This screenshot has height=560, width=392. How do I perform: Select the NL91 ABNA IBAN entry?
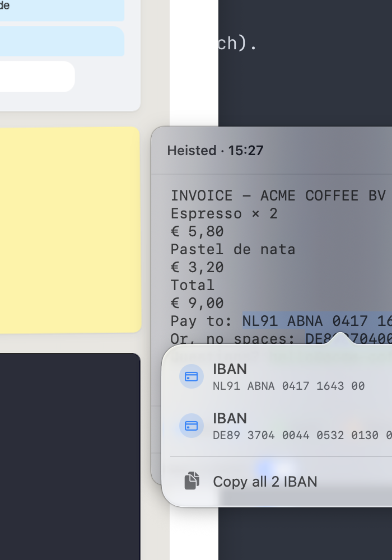(x=281, y=376)
